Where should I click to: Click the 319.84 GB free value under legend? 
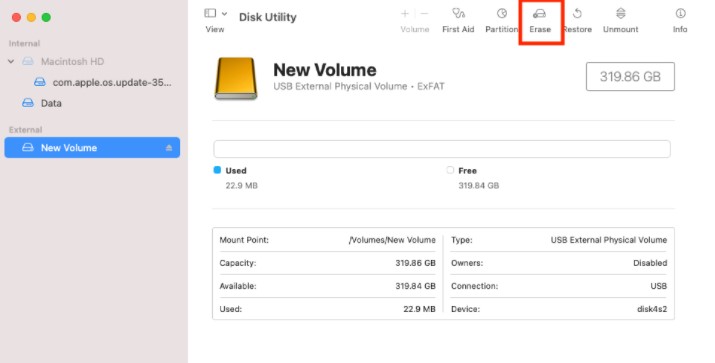(x=478, y=186)
